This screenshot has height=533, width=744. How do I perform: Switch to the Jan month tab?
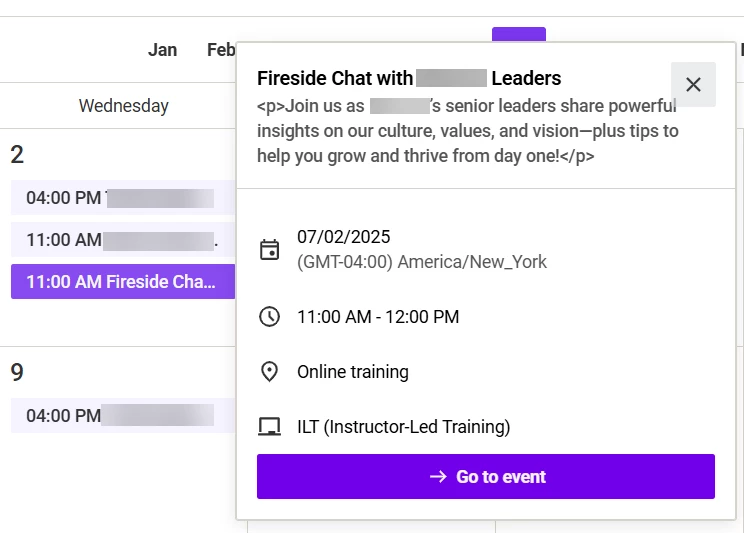point(162,50)
